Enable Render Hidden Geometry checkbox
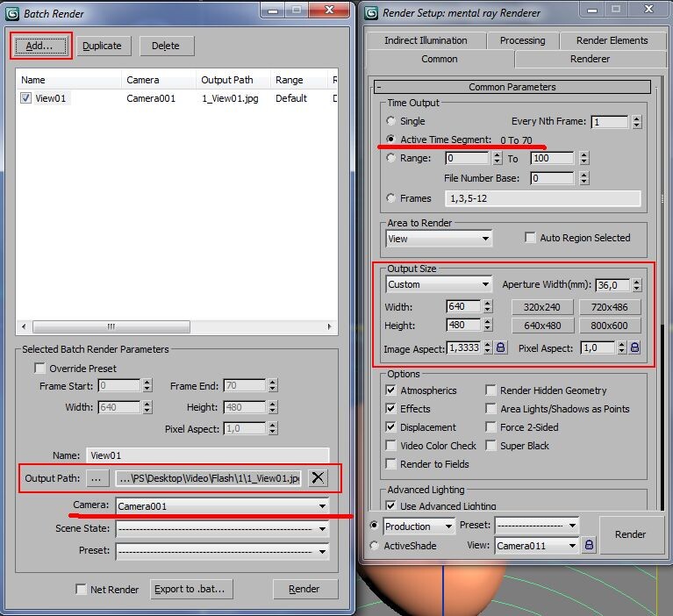This screenshot has width=673, height=616. 490,390
